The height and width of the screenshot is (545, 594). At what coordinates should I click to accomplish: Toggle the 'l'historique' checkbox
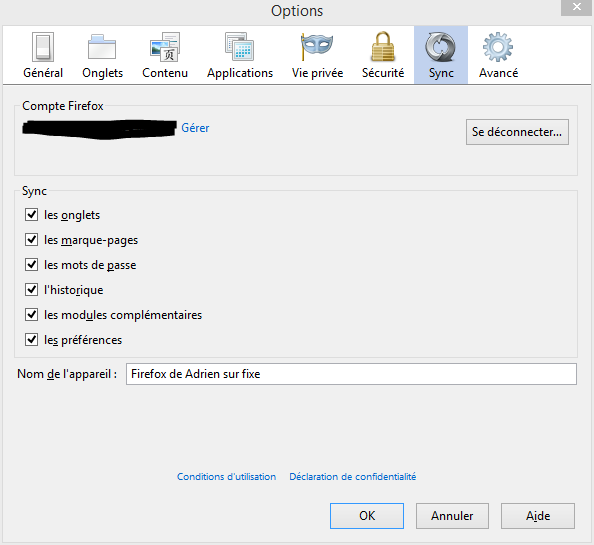point(31,290)
